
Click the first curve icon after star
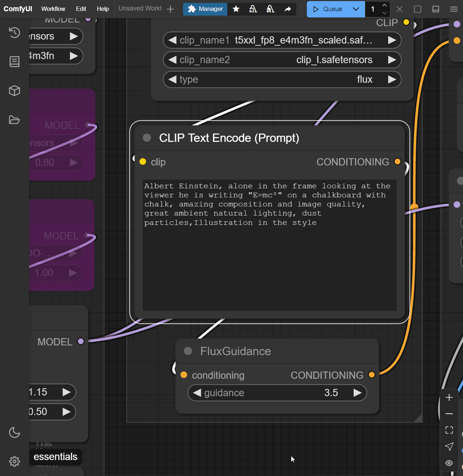click(253, 9)
